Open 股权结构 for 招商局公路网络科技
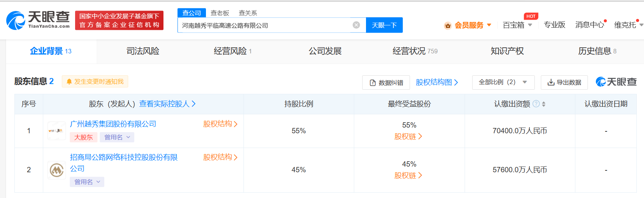The height and width of the screenshot is (198, 644). [x=220, y=157]
